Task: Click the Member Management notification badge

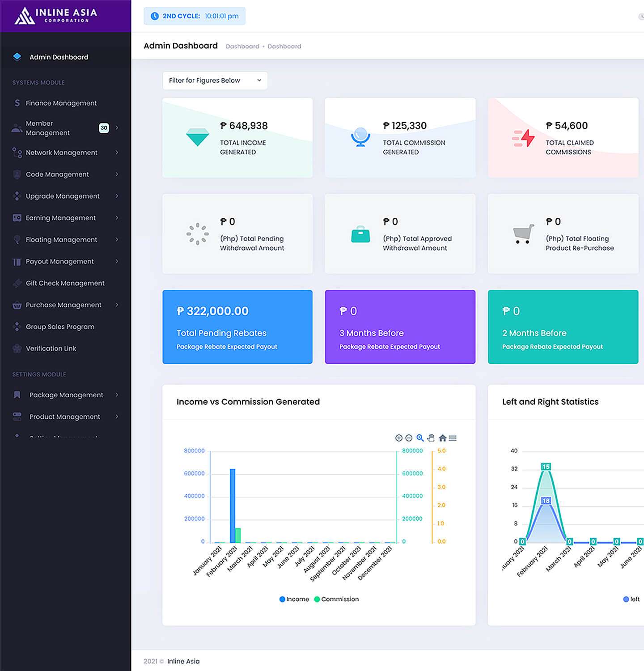Action: coord(104,128)
